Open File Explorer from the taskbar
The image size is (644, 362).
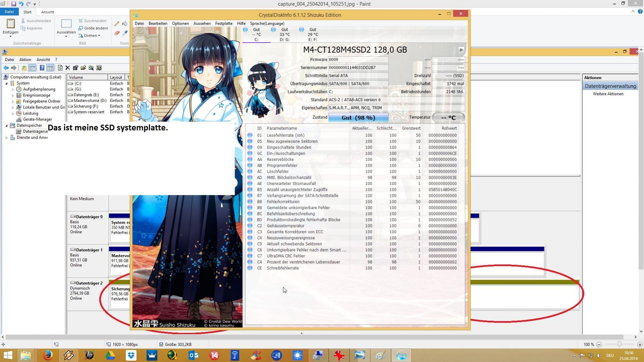(26, 355)
